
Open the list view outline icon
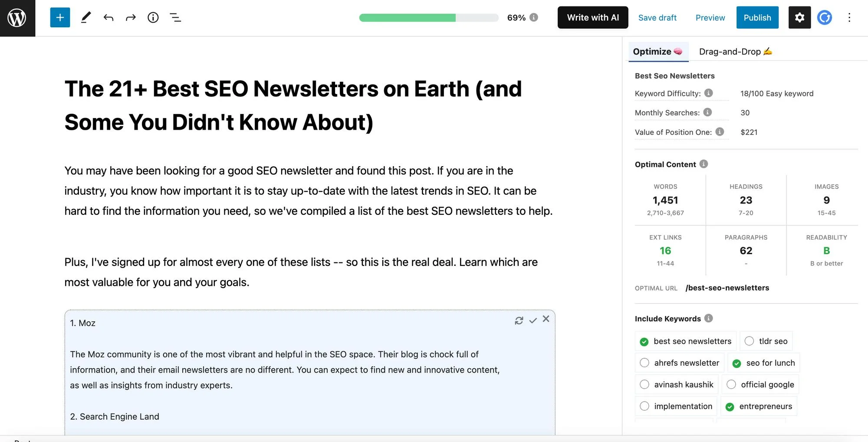click(175, 18)
